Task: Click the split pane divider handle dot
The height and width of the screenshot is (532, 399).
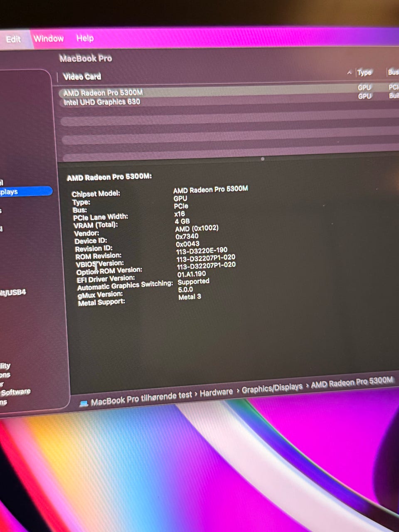Action: (x=262, y=159)
